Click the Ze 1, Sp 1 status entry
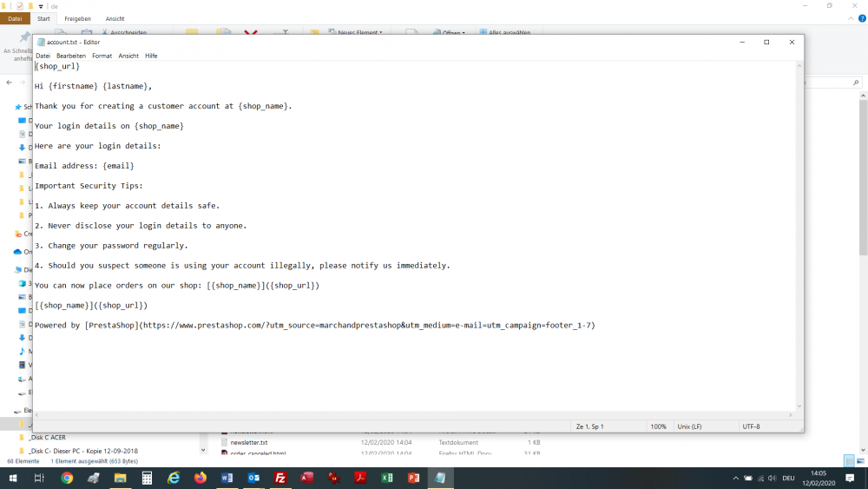This screenshot has width=868, height=489. click(x=589, y=426)
